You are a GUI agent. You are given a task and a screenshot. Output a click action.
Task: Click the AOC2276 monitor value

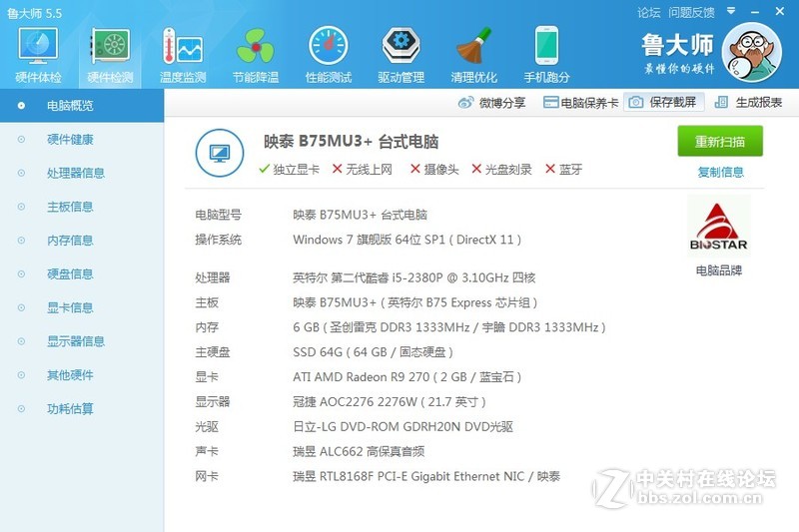click(x=389, y=401)
